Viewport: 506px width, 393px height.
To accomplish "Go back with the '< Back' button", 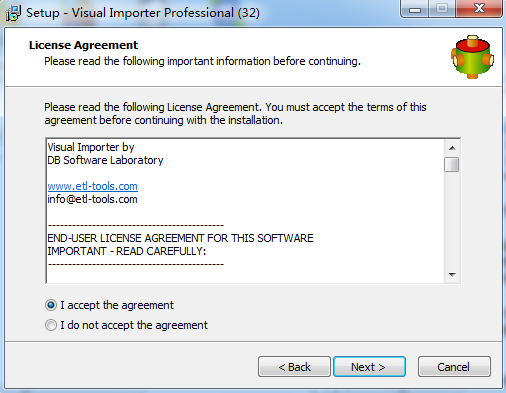I will coord(294,367).
